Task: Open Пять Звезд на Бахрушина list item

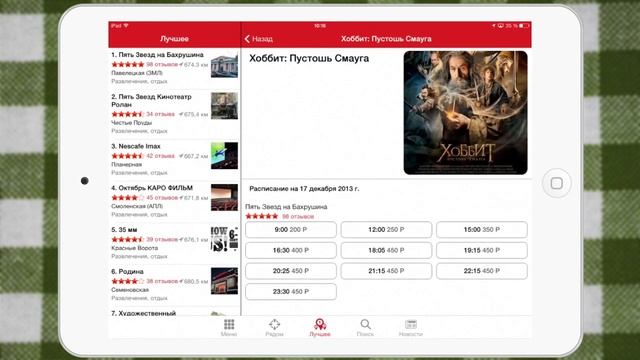Action: [174, 68]
